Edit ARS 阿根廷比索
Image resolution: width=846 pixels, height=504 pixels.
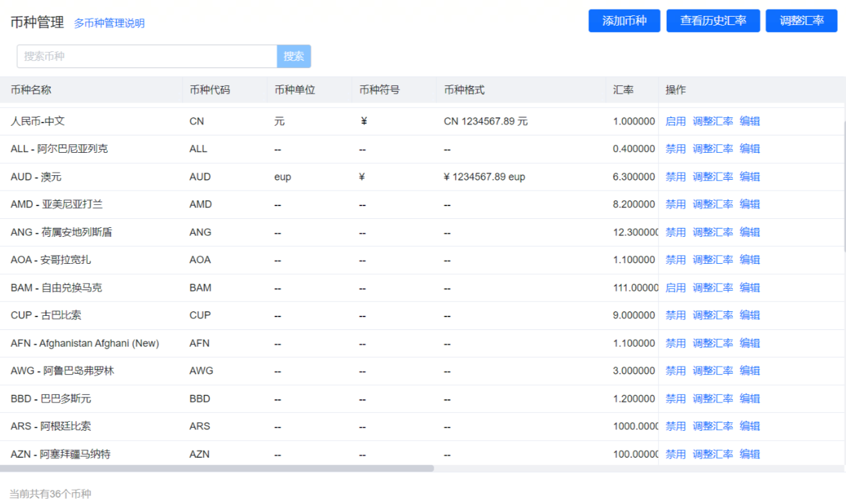click(750, 426)
